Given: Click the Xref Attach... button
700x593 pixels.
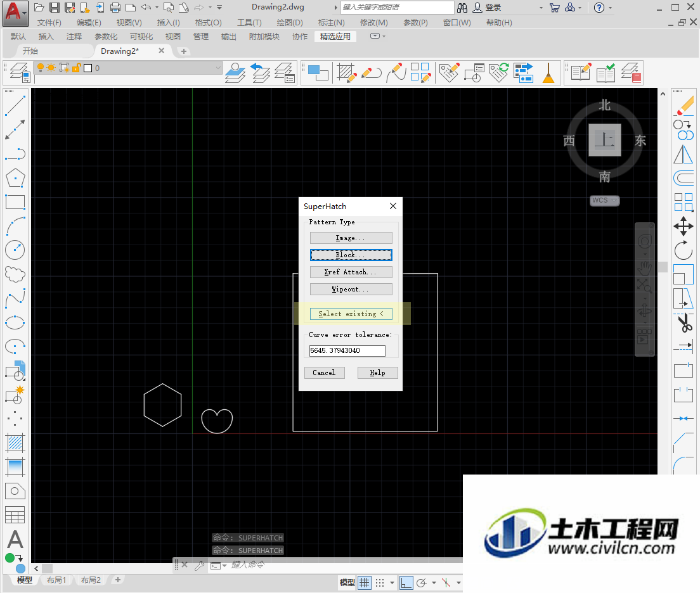Looking at the screenshot, I should (x=351, y=272).
